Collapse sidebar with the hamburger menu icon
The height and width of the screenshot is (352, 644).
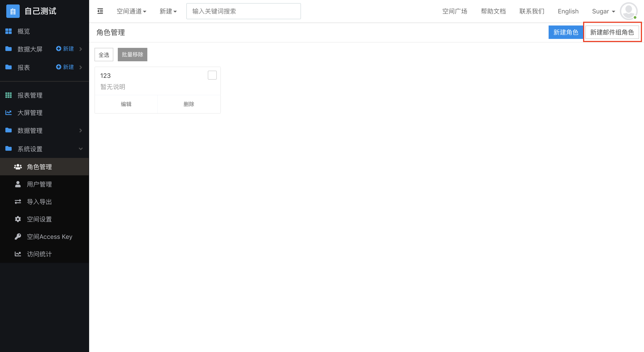100,11
